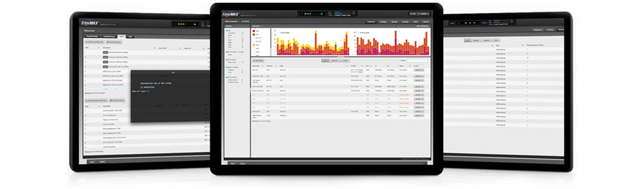Image resolution: width=644 pixels, height=189 pixels.
Task: Sort by the Description column header
Action: coord(258,65)
